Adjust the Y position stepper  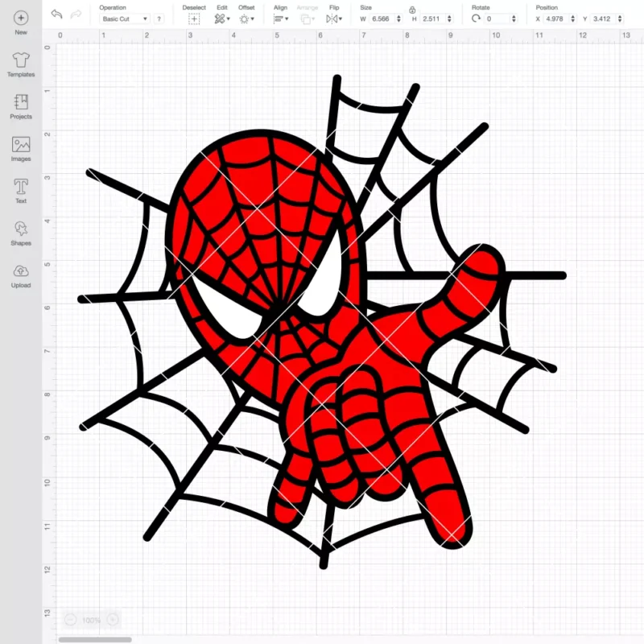620,19
